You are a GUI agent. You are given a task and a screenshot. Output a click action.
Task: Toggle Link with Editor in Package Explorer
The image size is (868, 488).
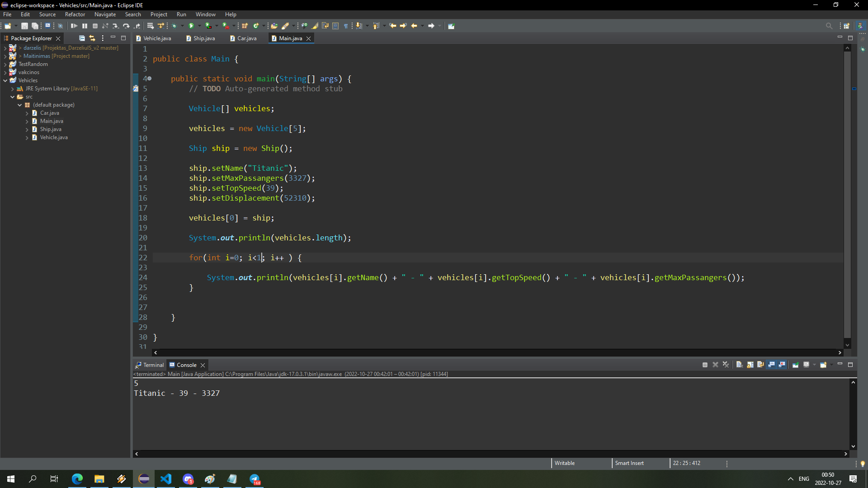click(92, 38)
